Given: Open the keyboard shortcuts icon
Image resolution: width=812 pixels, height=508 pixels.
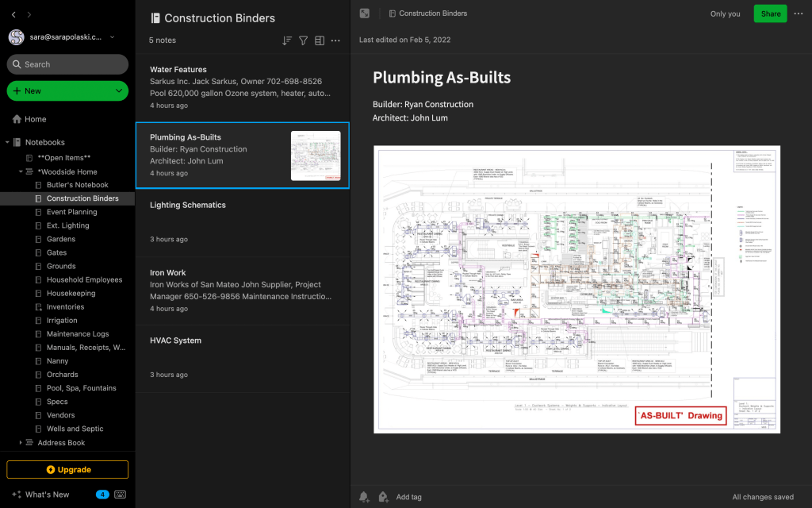Looking at the screenshot, I should click(121, 495).
